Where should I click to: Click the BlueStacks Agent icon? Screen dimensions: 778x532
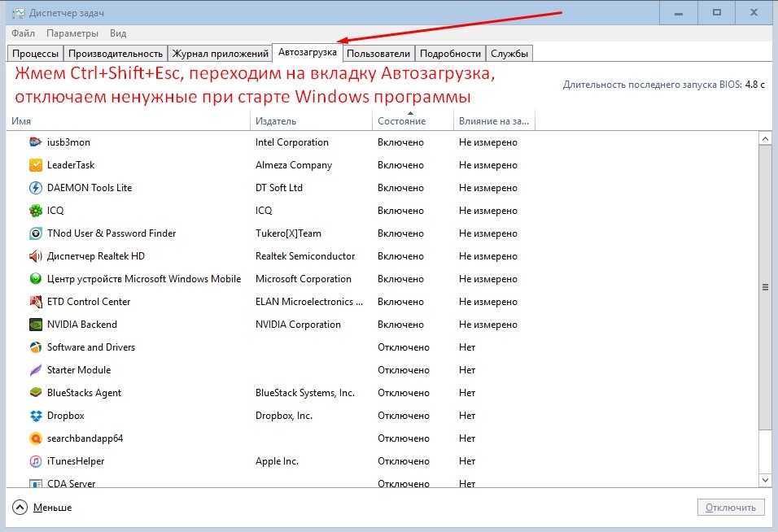tap(35, 393)
